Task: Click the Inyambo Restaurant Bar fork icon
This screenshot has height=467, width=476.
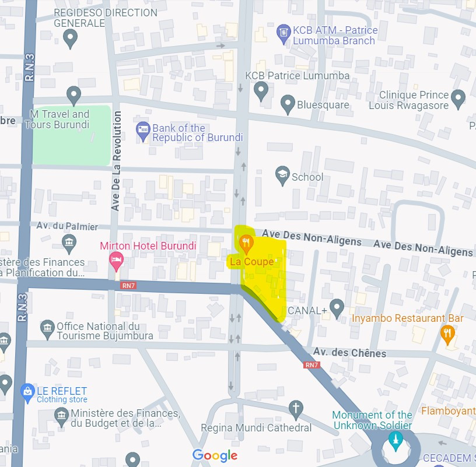Action: (x=447, y=335)
